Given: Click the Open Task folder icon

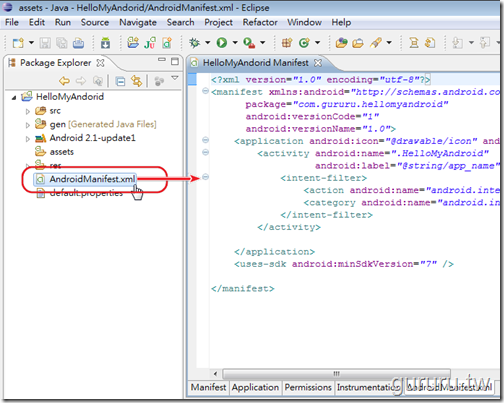Looking at the screenshot, I should click(358, 43).
